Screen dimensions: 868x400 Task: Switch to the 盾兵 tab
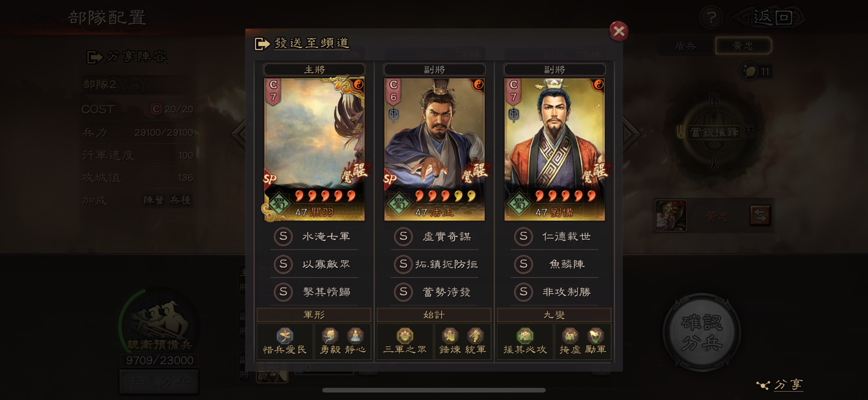click(686, 46)
